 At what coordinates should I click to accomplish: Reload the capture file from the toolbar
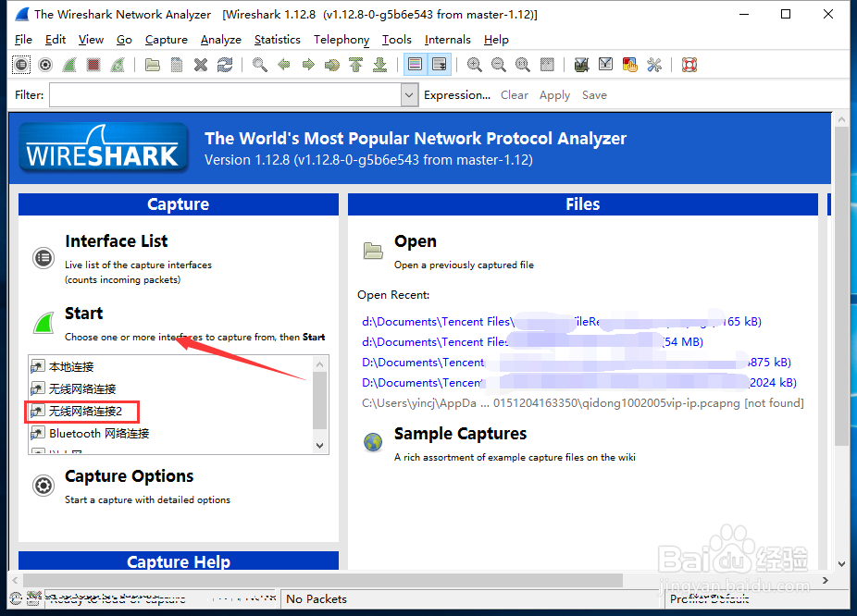[225, 65]
